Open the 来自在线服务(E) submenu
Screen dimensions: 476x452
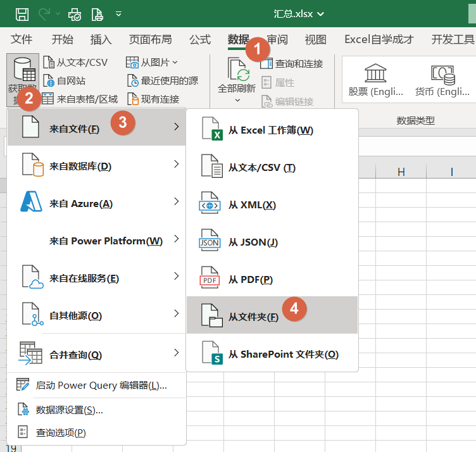click(x=97, y=277)
